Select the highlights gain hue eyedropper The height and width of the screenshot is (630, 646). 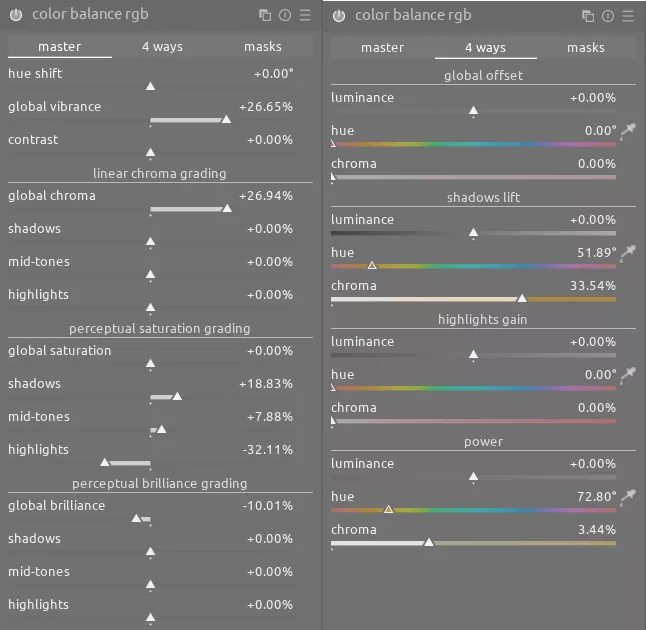pyautogui.click(x=628, y=375)
